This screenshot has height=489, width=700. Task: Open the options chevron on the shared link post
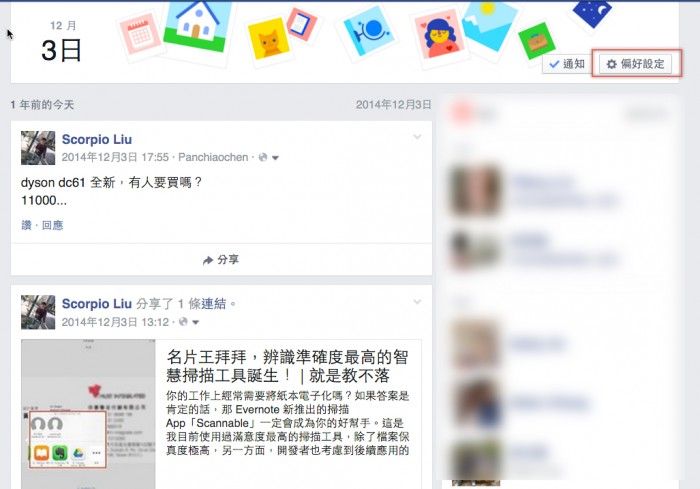tap(417, 302)
